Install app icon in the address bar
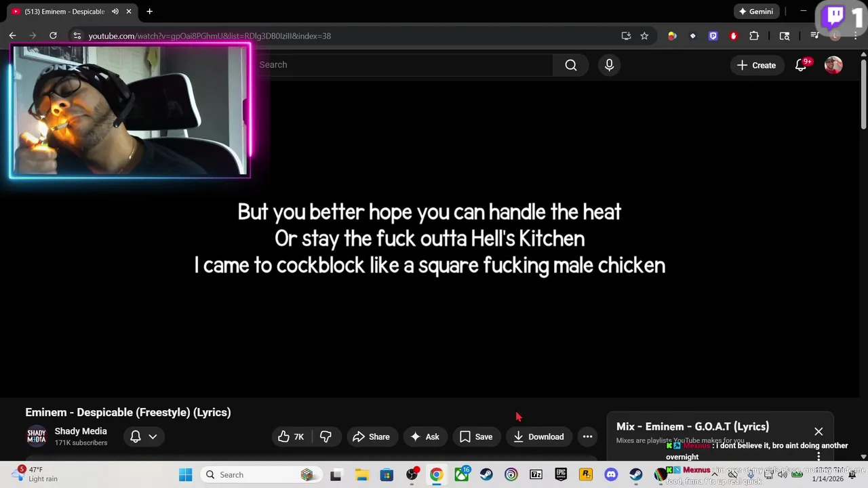The image size is (868, 488). coord(626,36)
